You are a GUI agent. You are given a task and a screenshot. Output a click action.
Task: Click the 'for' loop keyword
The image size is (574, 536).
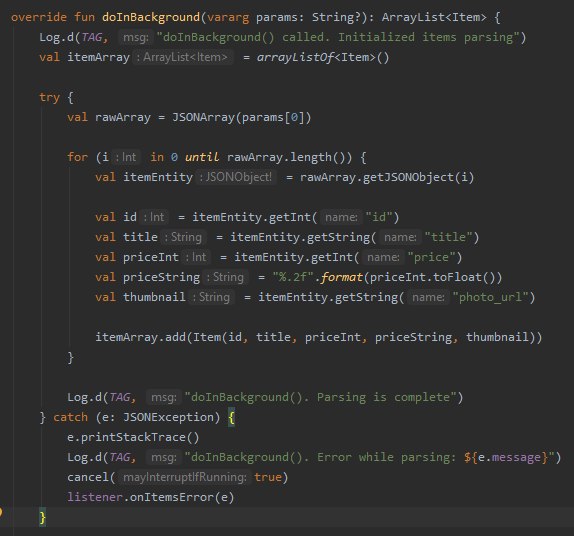[78, 157]
